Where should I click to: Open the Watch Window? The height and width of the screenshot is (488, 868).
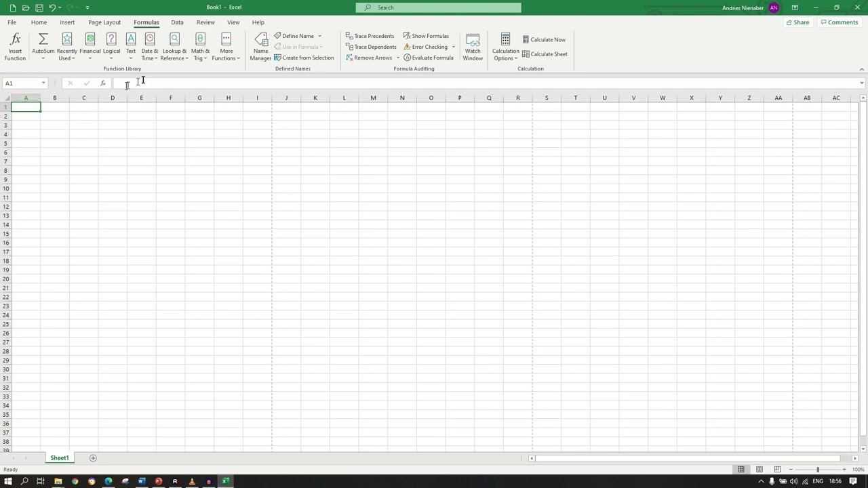(x=473, y=46)
